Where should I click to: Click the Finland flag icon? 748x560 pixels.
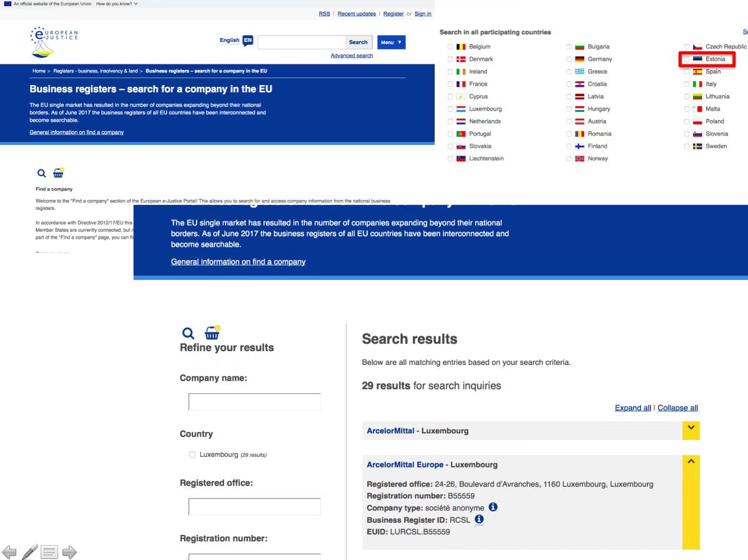pyautogui.click(x=580, y=146)
